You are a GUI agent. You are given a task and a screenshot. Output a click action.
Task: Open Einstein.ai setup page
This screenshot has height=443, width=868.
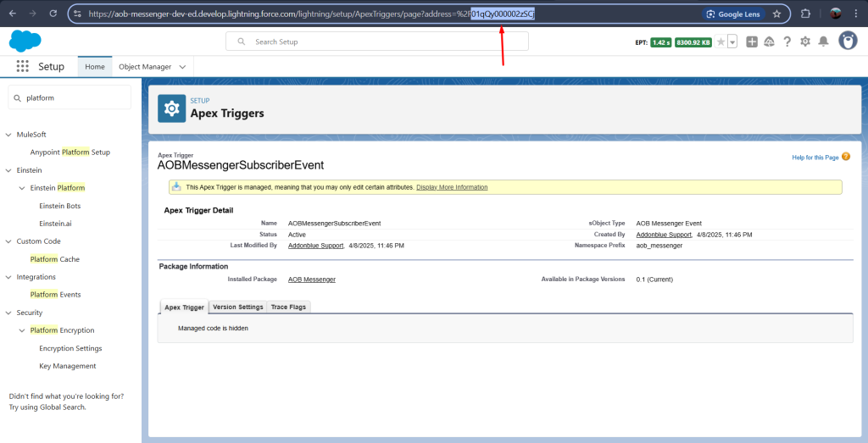pyautogui.click(x=55, y=224)
